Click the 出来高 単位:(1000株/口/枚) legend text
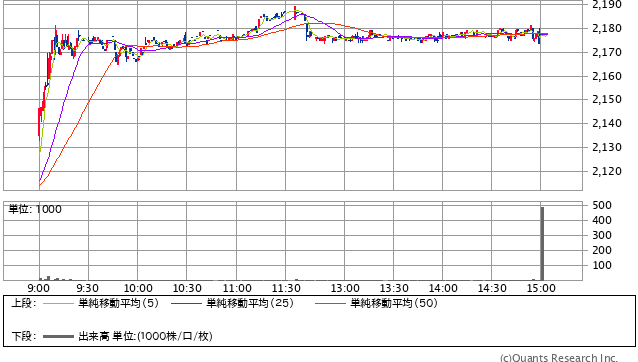 [x=145, y=336]
